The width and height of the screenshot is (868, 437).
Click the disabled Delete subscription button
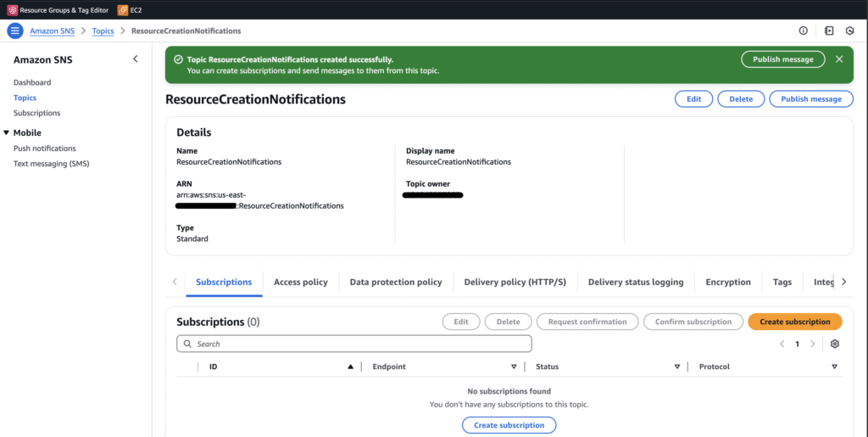click(x=509, y=322)
